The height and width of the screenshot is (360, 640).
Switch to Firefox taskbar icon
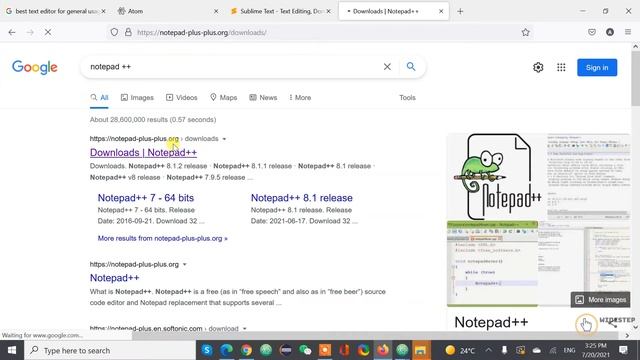point(383,350)
